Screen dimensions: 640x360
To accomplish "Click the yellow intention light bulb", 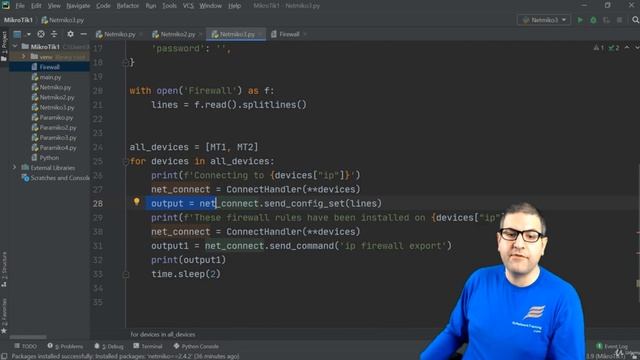I will click(136, 202).
